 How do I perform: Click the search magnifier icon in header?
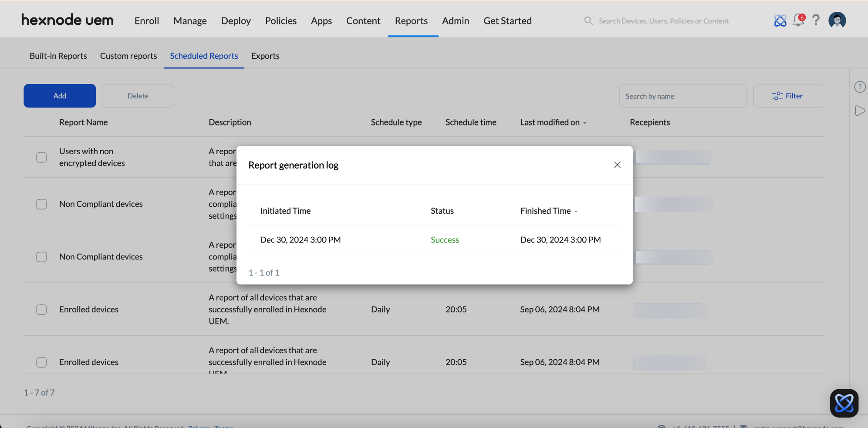pyautogui.click(x=588, y=21)
